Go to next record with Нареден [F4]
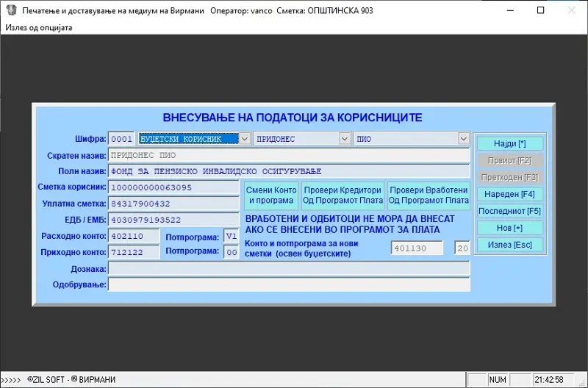 point(509,194)
